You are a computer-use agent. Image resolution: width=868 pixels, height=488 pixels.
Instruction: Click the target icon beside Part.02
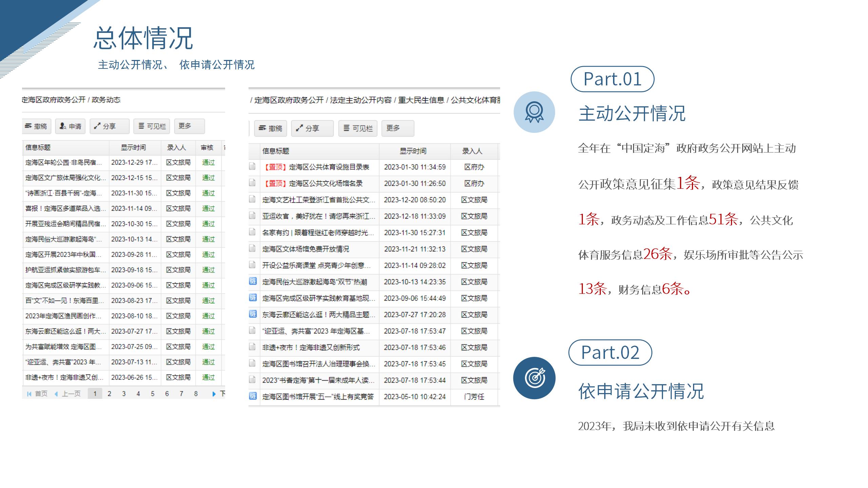coord(534,378)
